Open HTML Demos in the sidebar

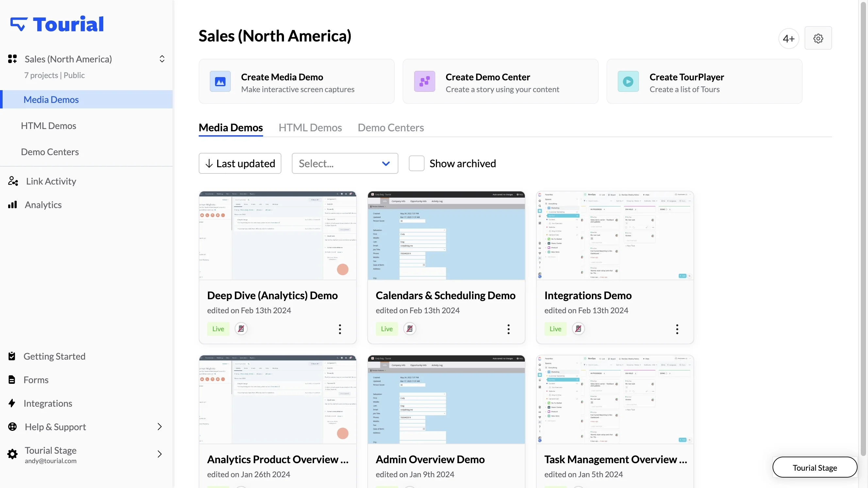pos(48,126)
